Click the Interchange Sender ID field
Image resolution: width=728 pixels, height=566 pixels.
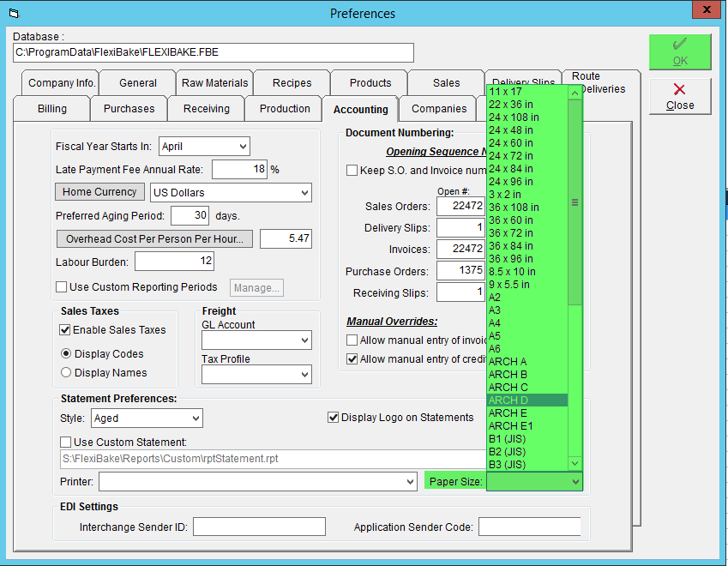tap(259, 527)
